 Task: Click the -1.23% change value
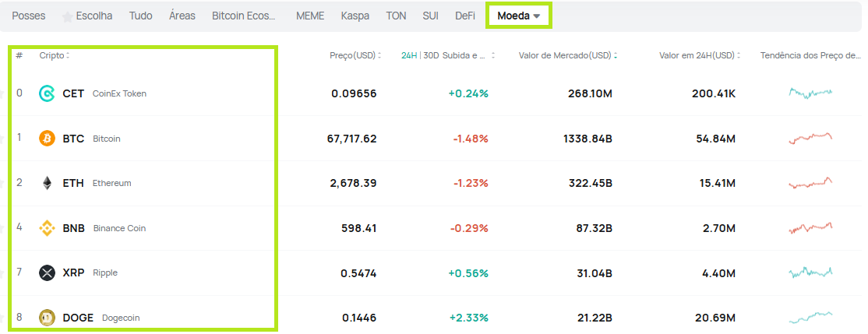tap(471, 183)
